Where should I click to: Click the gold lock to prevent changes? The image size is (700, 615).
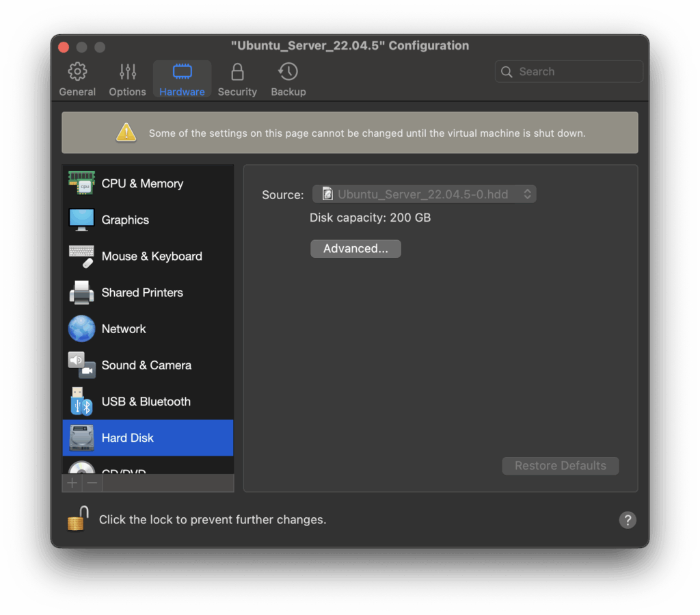pyautogui.click(x=78, y=519)
